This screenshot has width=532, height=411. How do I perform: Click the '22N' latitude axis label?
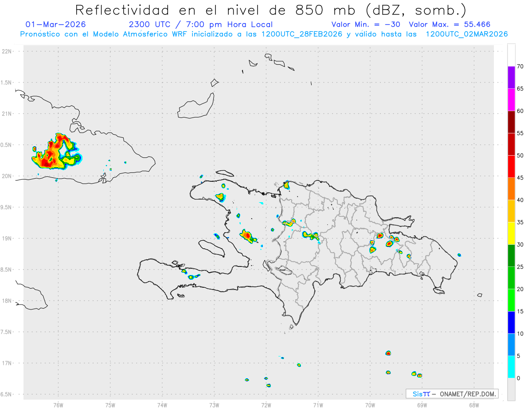tap(7, 51)
